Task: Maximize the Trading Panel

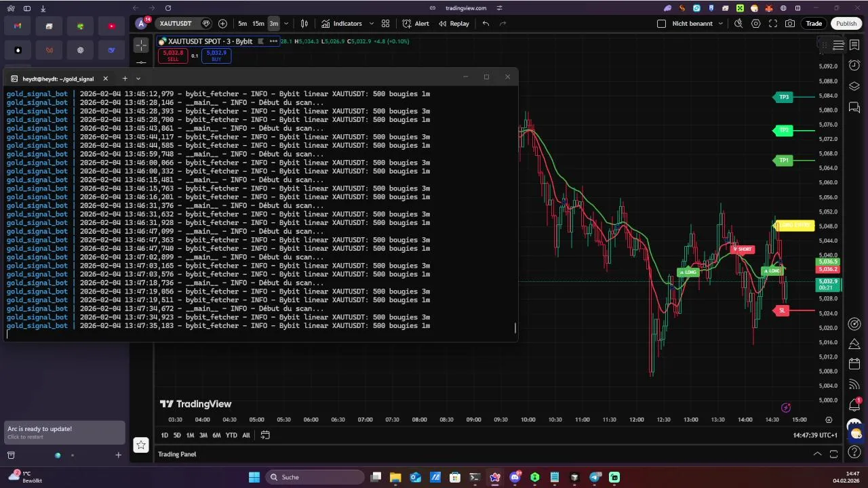Action: tap(833, 454)
